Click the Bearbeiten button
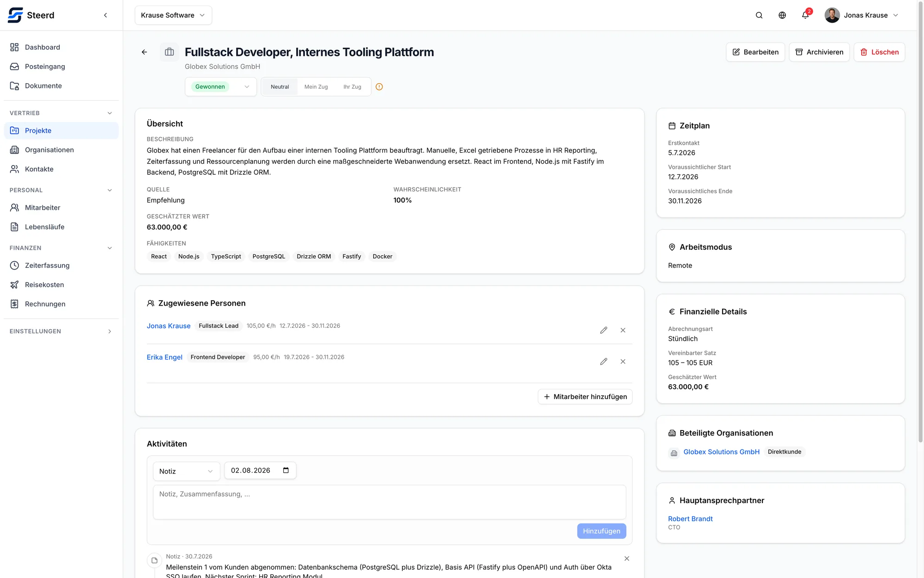The width and height of the screenshot is (924, 578). (755, 52)
